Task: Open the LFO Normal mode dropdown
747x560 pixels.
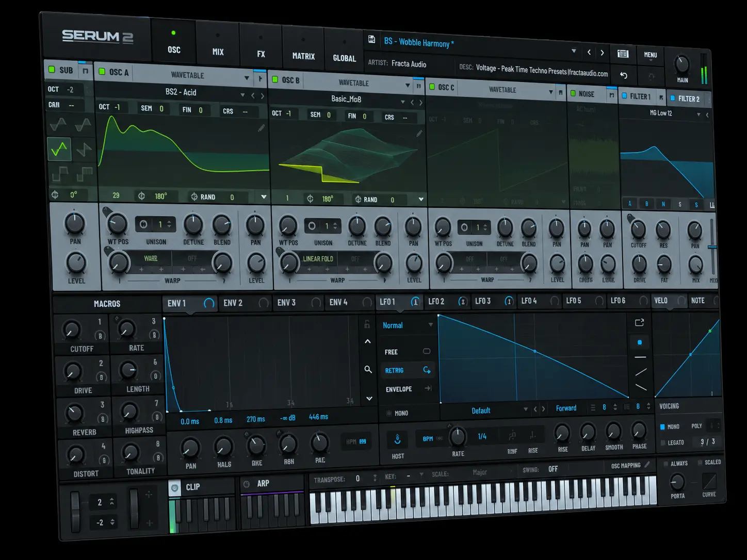Action: click(x=431, y=325)
